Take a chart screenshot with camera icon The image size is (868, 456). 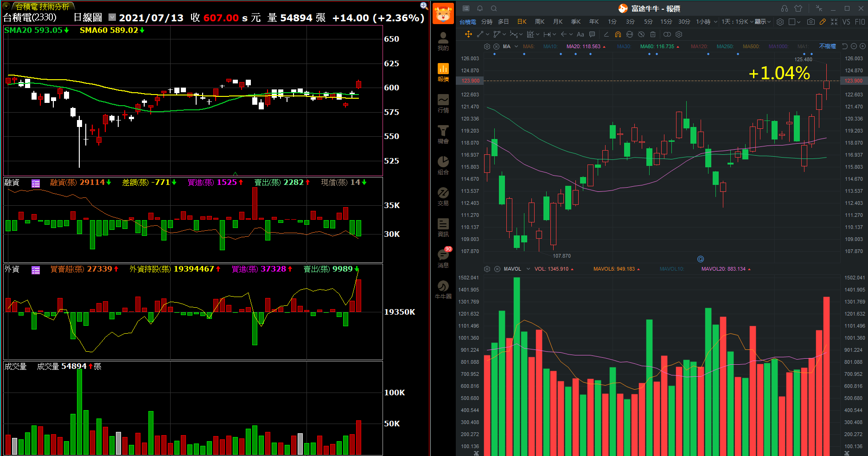(x=811, y=22)
